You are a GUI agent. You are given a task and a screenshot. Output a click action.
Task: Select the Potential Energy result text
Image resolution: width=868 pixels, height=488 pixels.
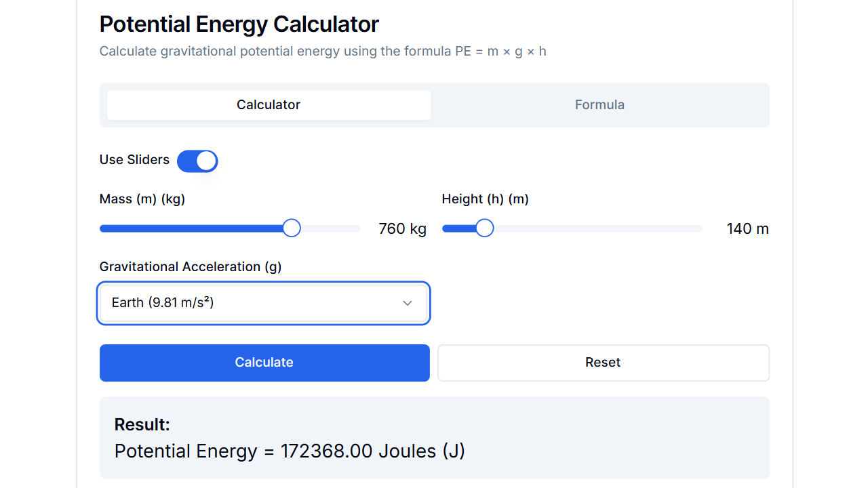(x=290, y=451)
